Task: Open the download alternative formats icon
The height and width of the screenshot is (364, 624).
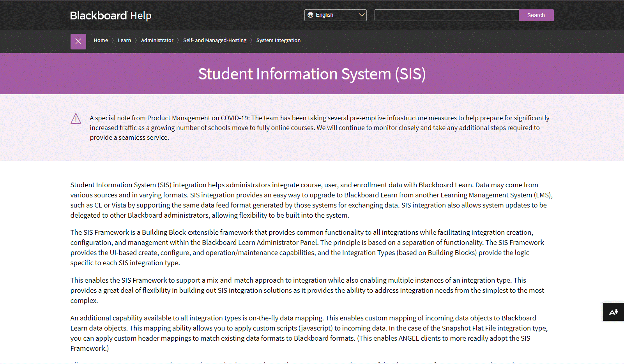Action: click(613, 312)
